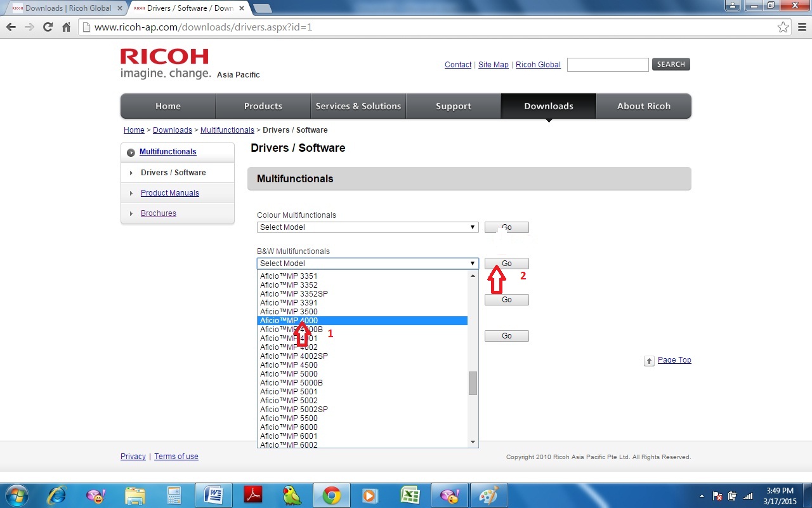This screenshot has width=812, height=508.
Task: Select Aficio MP 5002SP in the list
Action: click(x=363, y=410)
